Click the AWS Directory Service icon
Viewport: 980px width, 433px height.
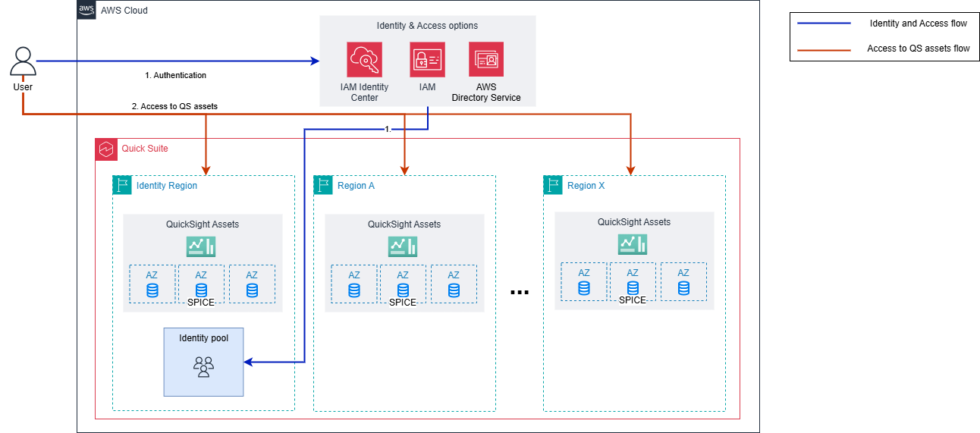(486, 60)
